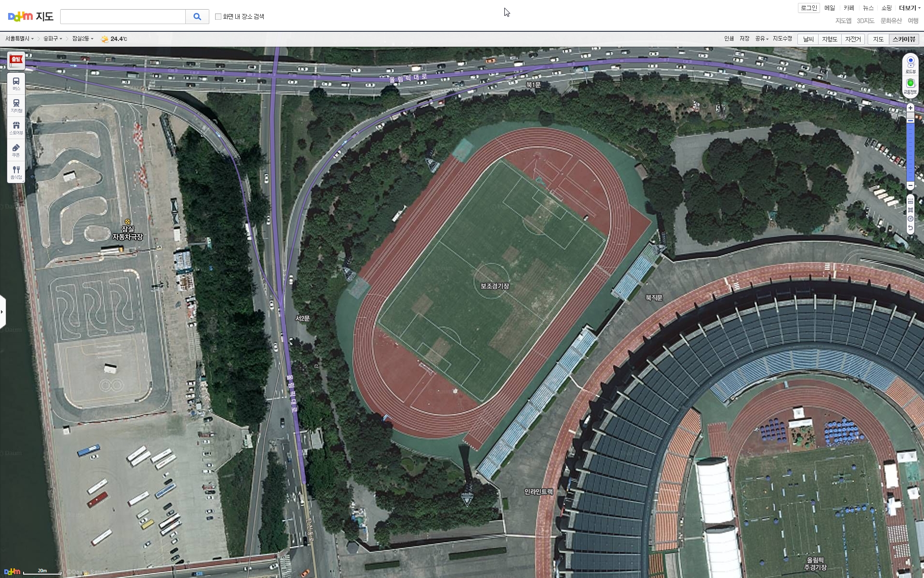Viewport: 924px width, 578px height.
Task: Click 지도수정 map correction button
Action: 783,39
